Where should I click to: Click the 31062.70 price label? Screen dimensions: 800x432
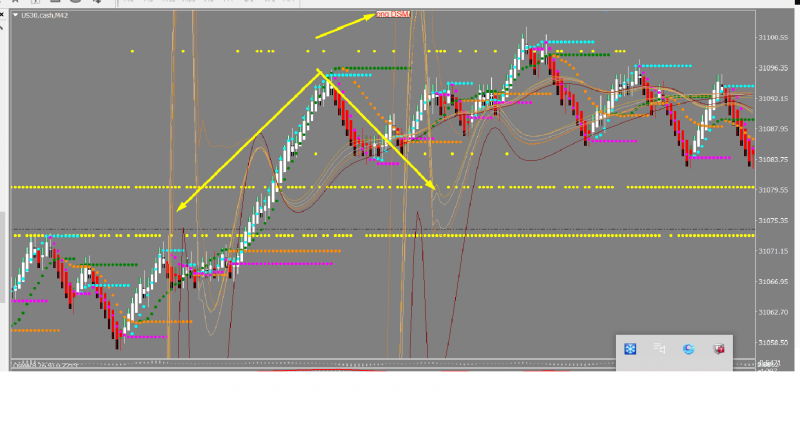773,312
